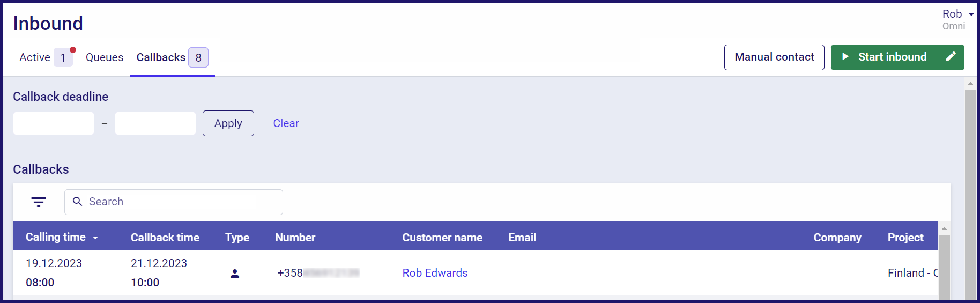Image resolution: width=980 pixels, height=303 pixels.
Task: Click the play icon on Start inbound
Action: coord(845,57)
